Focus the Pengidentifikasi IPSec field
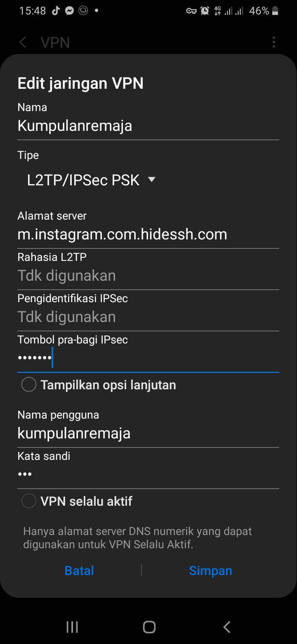 pos(148,317)
